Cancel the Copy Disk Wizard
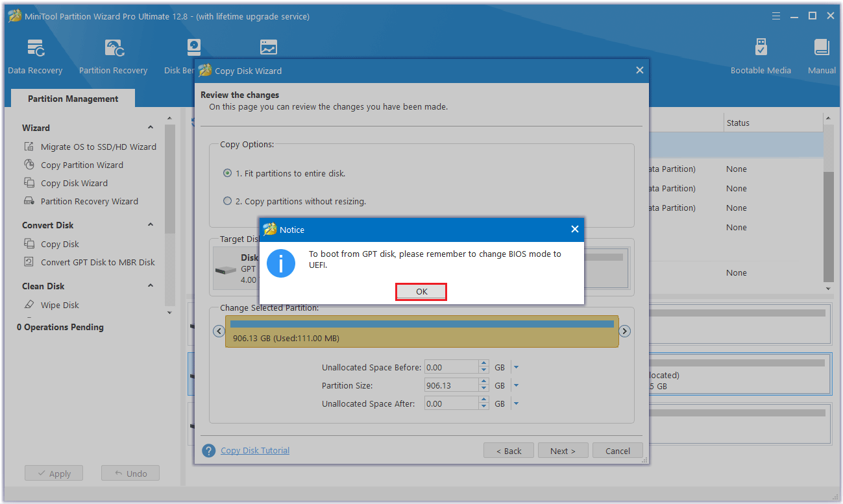The image size is (843, 504). [618, 451]
